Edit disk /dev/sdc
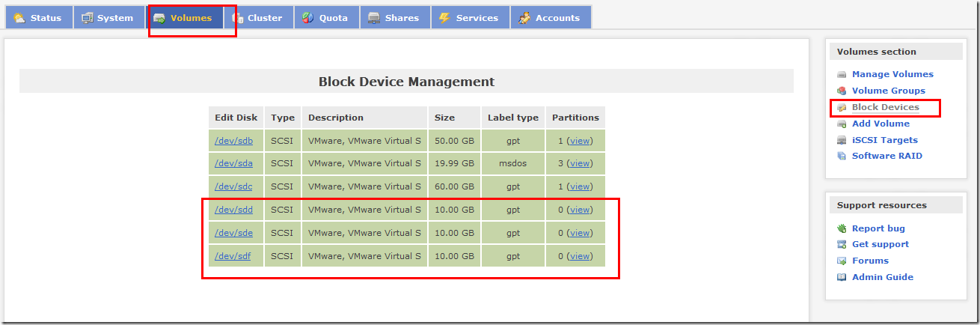 point(233,186)
